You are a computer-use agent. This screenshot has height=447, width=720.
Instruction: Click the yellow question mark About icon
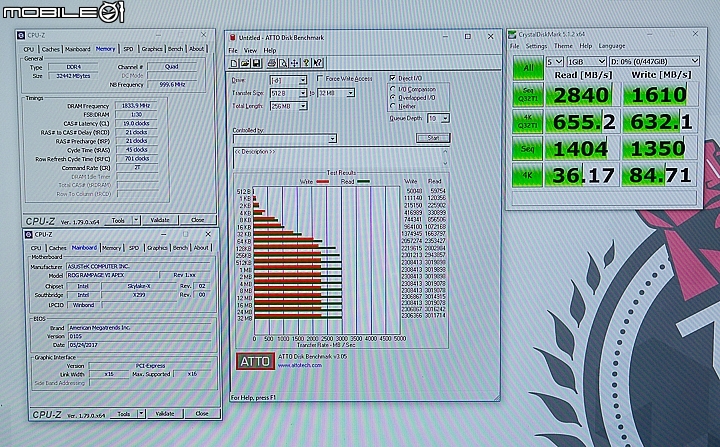306,63
